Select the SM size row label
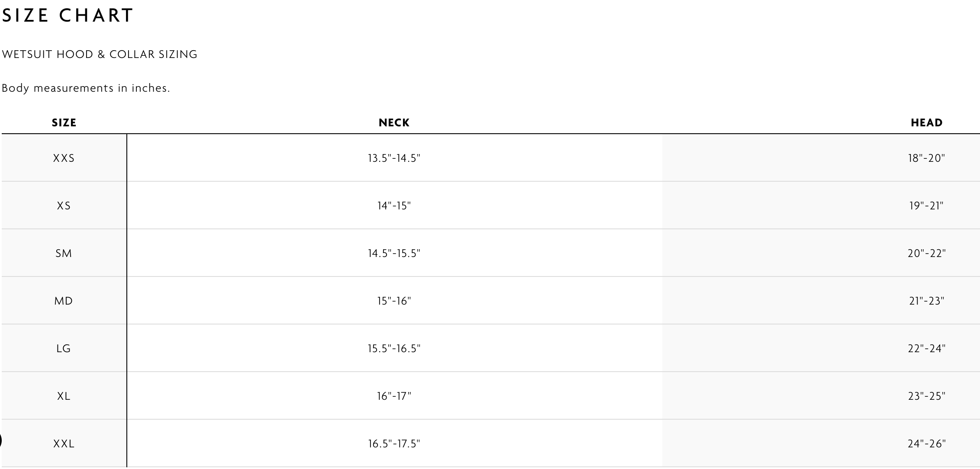This screenshot has width=980, height=469. pos(64,254)
